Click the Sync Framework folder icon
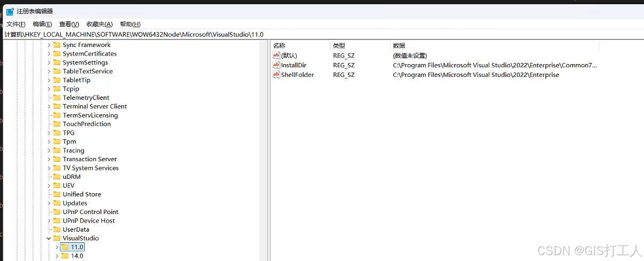Image resolution: width=644 pixels, height=261 pixels. click(x=57, y=45)
